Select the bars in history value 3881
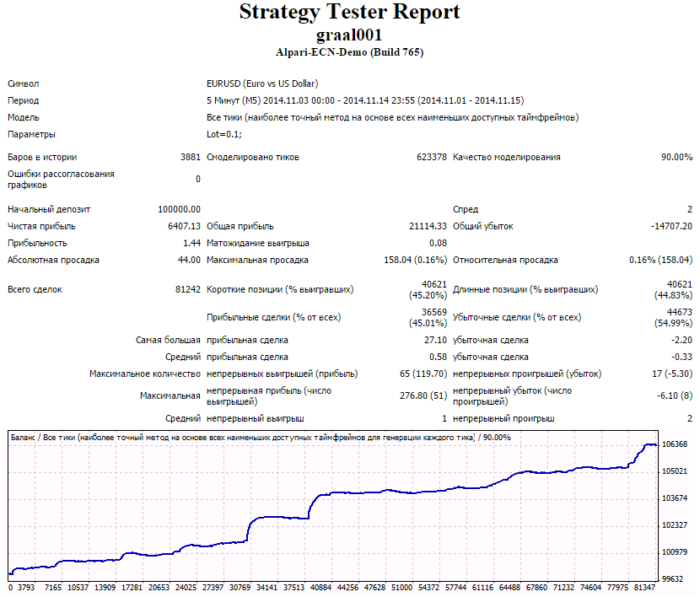Screen dimensions: 700x597 coord(190,157)
